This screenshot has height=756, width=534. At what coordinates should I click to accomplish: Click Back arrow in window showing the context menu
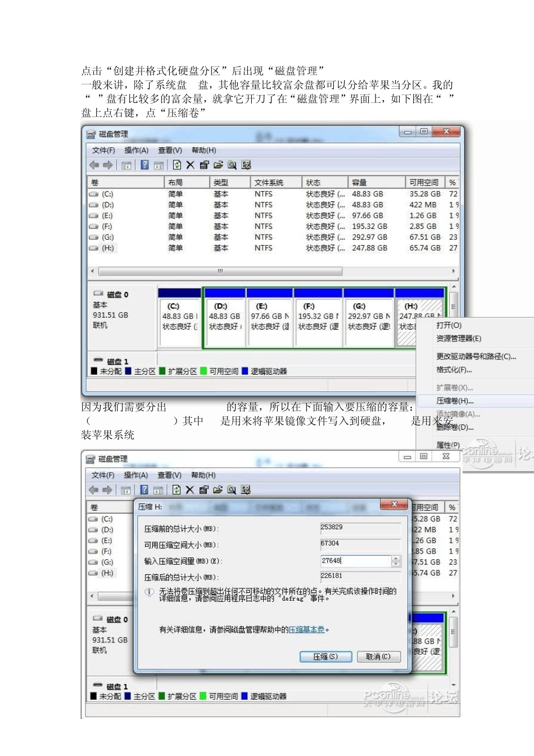[94, 165]
